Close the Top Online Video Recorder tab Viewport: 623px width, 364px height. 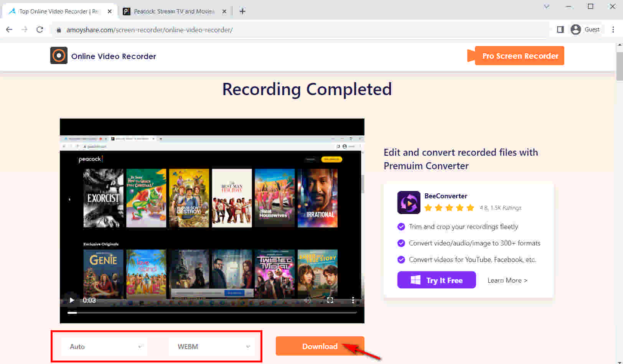pos(110,11)
